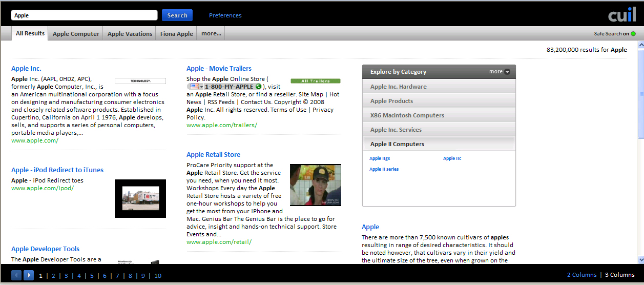Image resolution: width=644 pixels, height=285 pixels.
Task: Open the Apple II series category link
Action: click(x=384, y=169)
